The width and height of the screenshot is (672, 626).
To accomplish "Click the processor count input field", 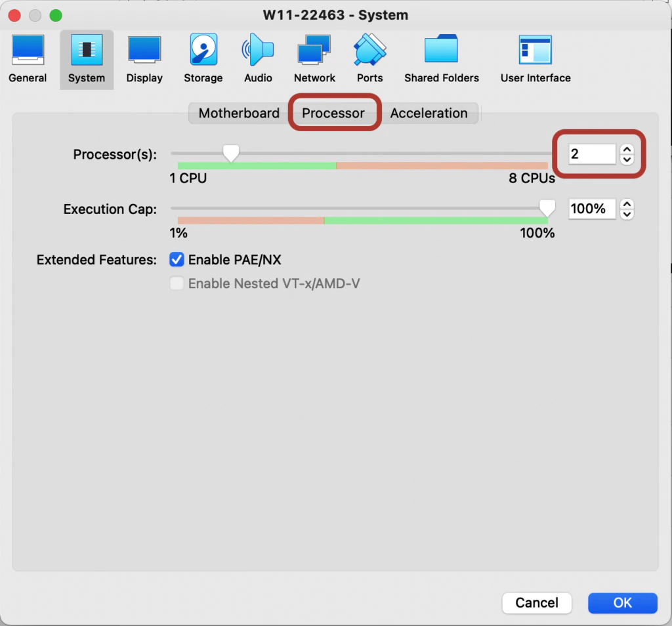I will [593, 154].
